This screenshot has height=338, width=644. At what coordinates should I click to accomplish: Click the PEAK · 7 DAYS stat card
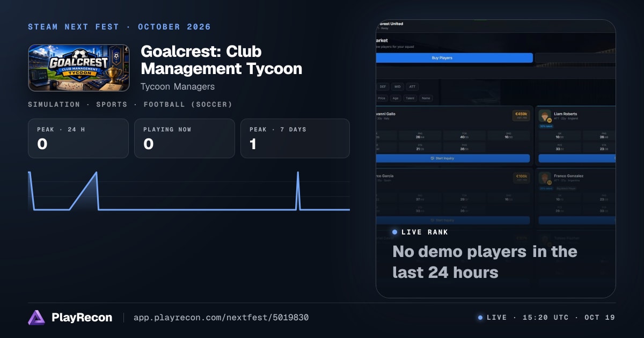(x=295, y=138)
